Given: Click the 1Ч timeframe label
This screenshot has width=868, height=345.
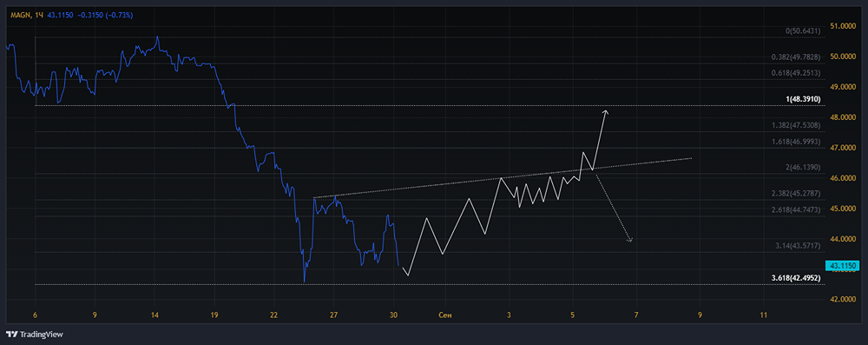Looking at the screenshot, I should coord(39,15).
